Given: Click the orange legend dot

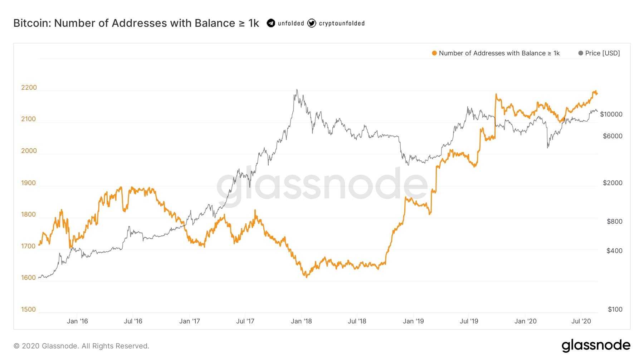Looking at the screenshot, I should pos(434,53).
